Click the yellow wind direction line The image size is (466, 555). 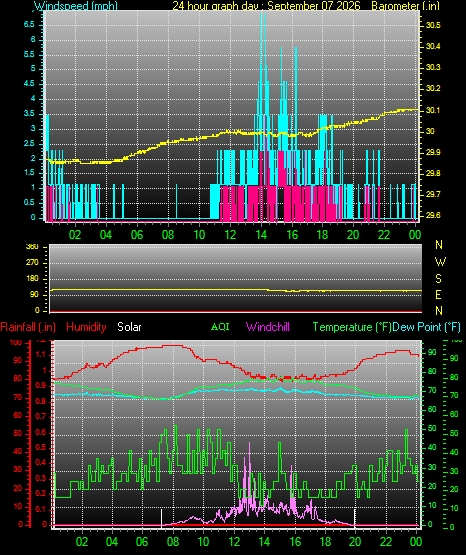pyautogui.click(x=236, y=290)
